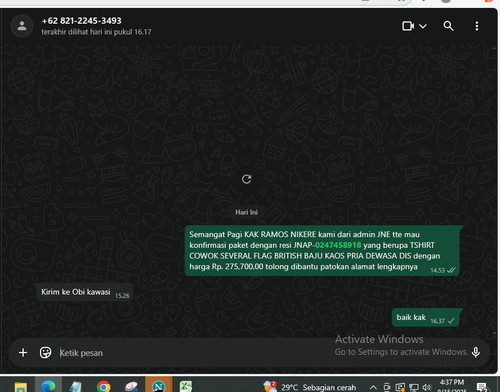Start a video call
Screen dimensions: 500x392
(408, 26)
